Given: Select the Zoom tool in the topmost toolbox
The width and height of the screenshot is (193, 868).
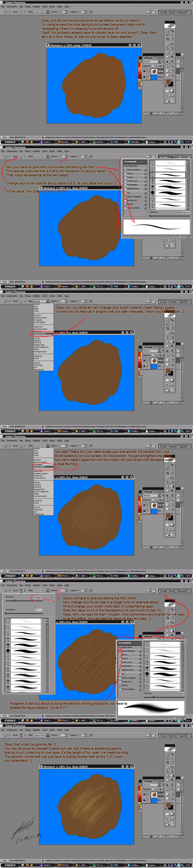Looking at the screenshot, I should point(172,75).
